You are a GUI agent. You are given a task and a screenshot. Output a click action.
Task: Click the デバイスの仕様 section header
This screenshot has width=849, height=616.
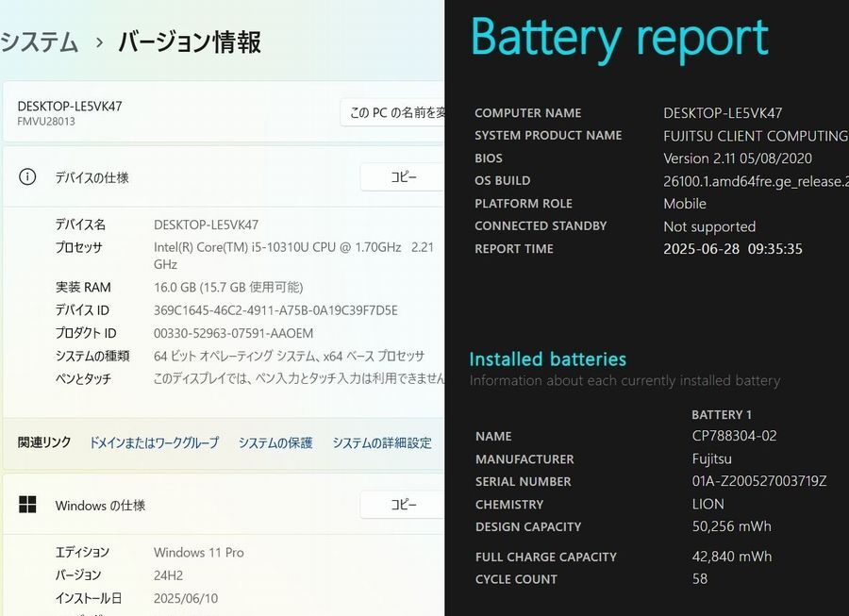pyautogui.click(x=92, y=177)
